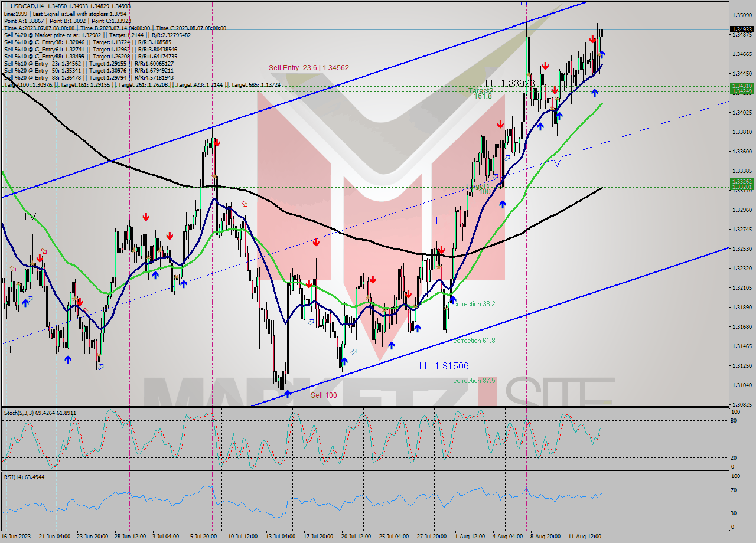Click the blue '| | | 1.31506' wave label
756x543 pixels.
coord(444,366)
